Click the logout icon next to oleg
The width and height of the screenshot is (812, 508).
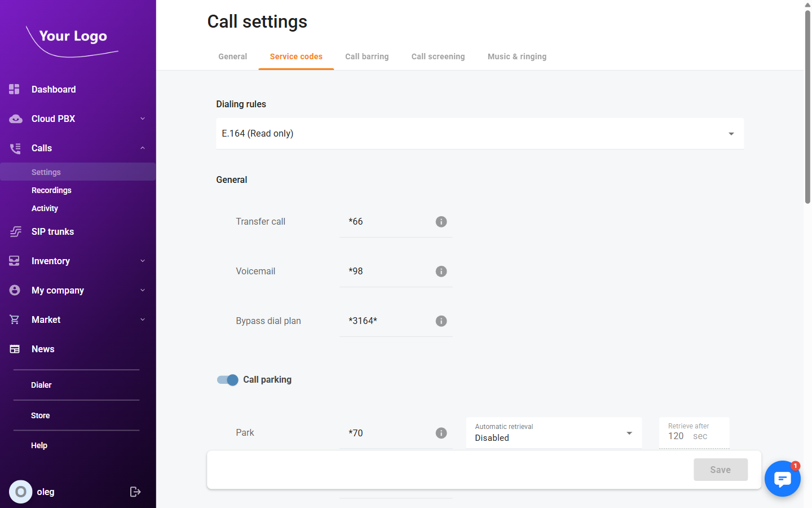(135, 492)
